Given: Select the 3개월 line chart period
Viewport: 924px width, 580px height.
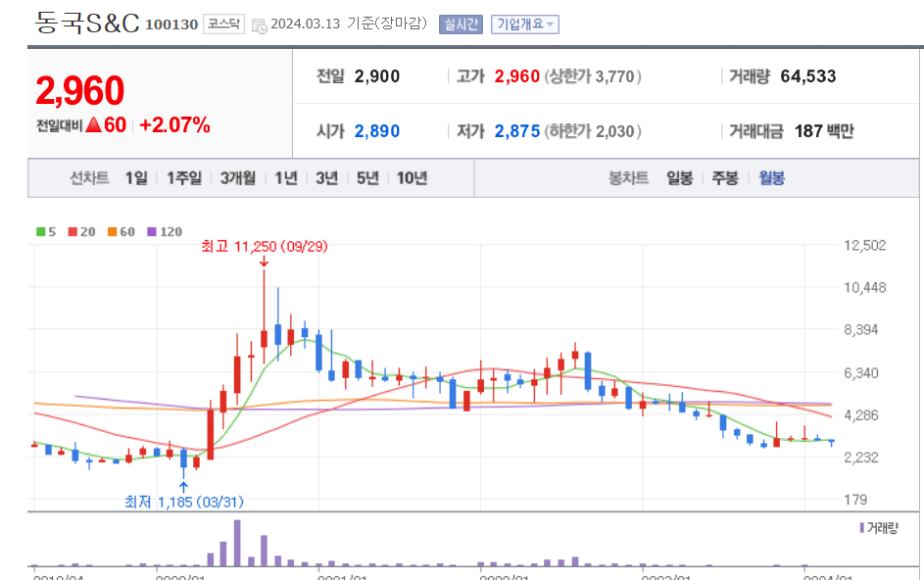Looking at the screenshot, I should point(238,178).
